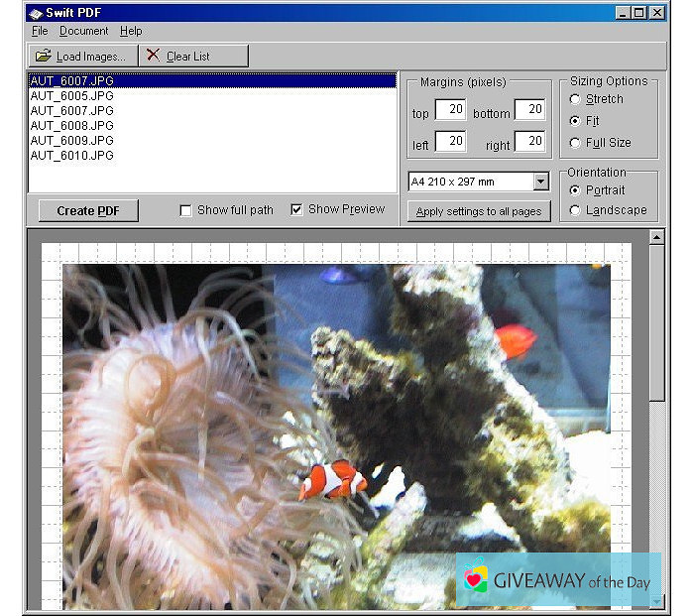Click the top margin input field
Screen dimensions: 694x616
click(x=450, y=110)
